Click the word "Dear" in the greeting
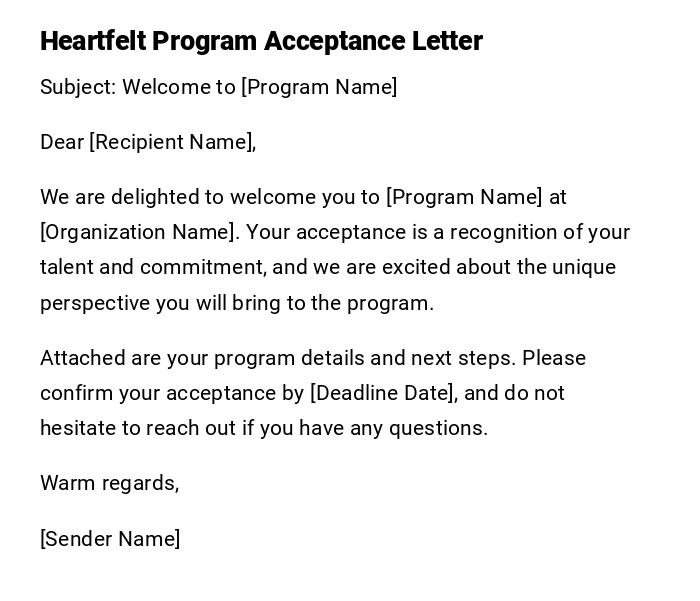The height and width of the screenshot is (601, 700). [x=62, y=142]
